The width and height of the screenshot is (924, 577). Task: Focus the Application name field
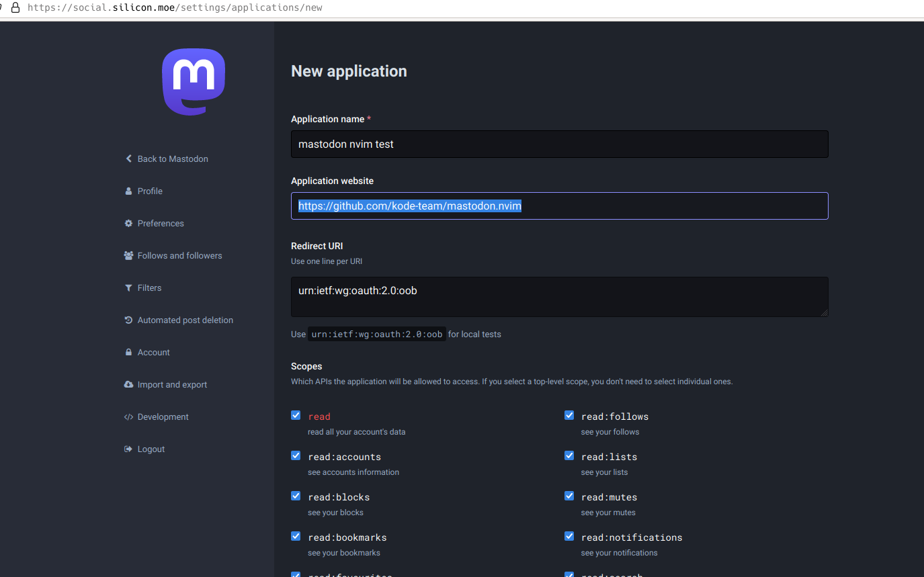pos(559,144)
